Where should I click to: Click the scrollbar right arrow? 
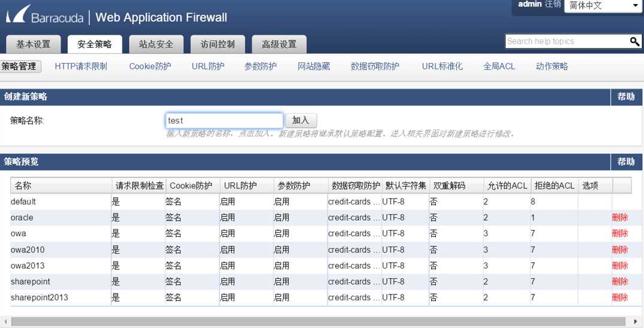point(636,321)
